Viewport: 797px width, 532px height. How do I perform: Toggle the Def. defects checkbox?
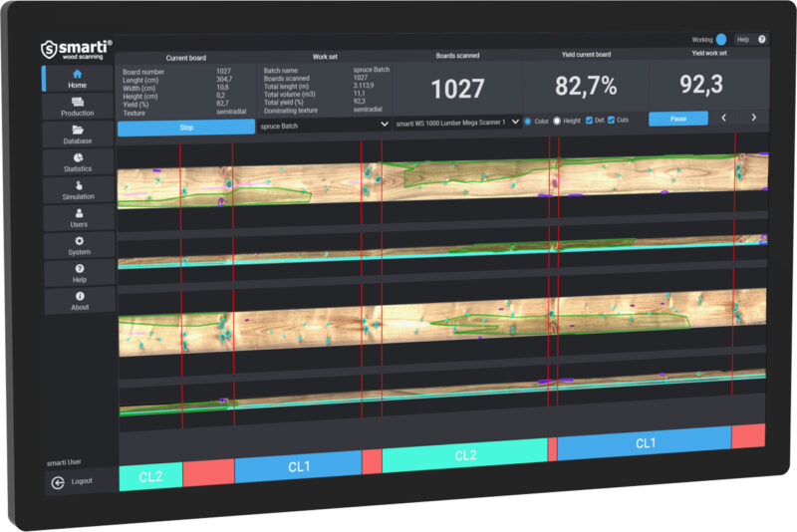pos(589,121)
